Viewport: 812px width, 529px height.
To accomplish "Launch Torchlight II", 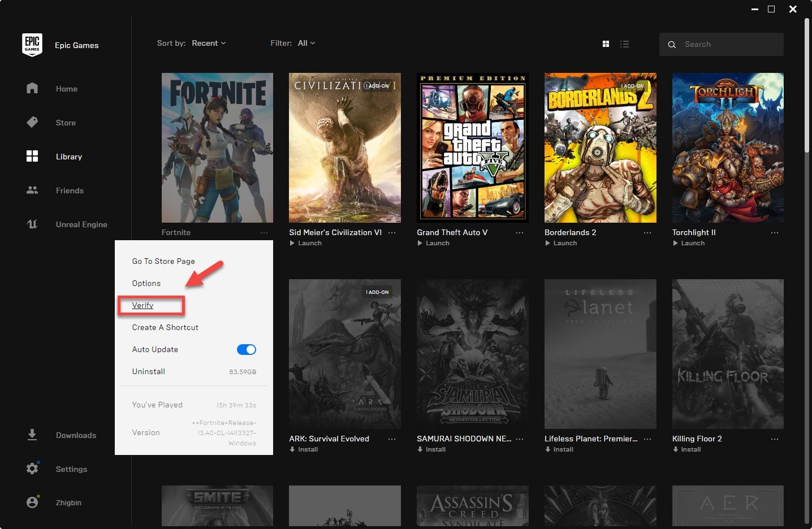I will coord(689,243).
